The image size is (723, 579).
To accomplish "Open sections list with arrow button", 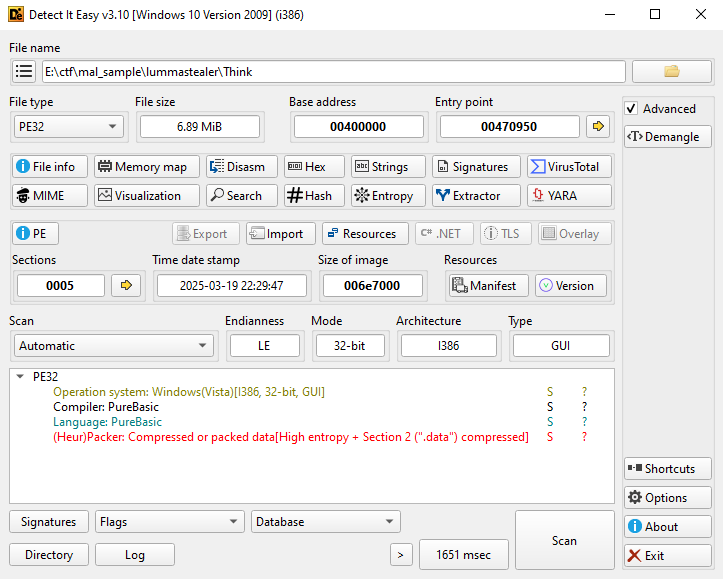I will (126, 285).
